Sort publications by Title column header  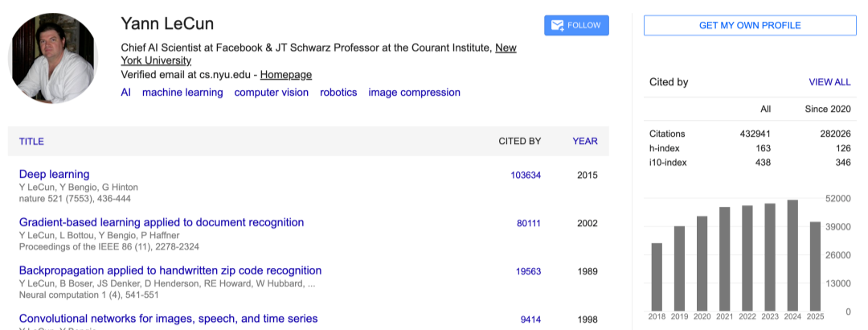[31, 142]
